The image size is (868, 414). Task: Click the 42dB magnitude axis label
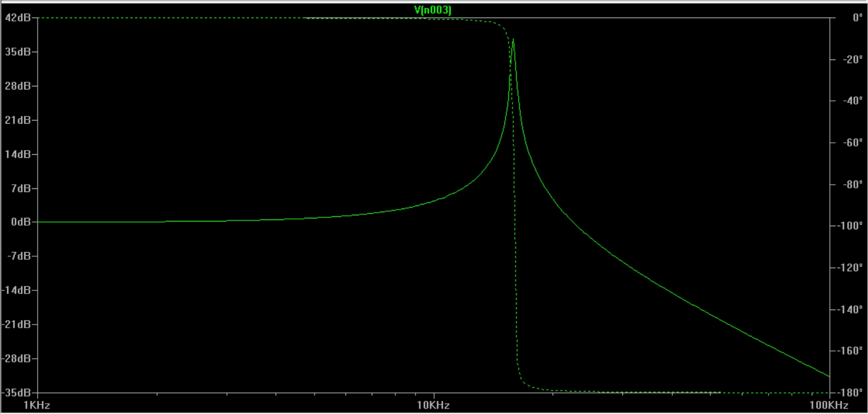[x=18, y=18]
